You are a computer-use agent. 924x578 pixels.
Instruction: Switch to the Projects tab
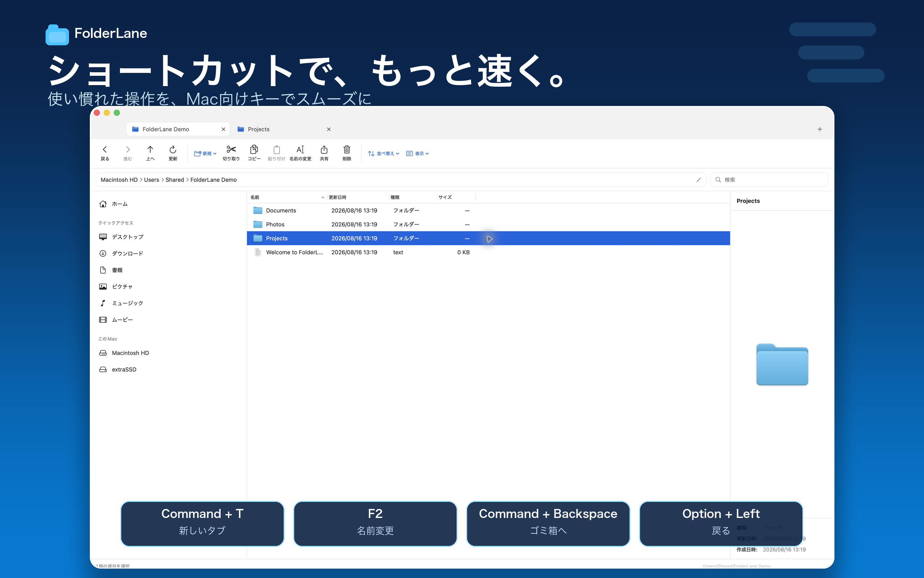tap(284, 129)
